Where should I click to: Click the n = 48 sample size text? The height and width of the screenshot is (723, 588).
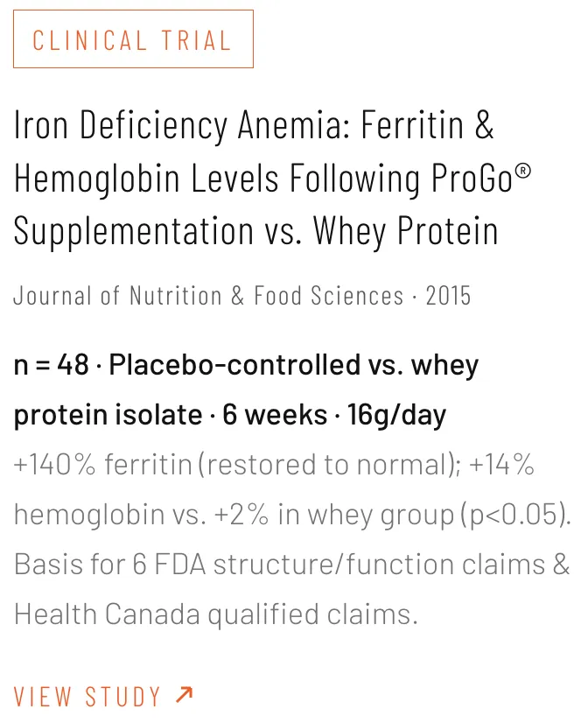click(51, 365)
